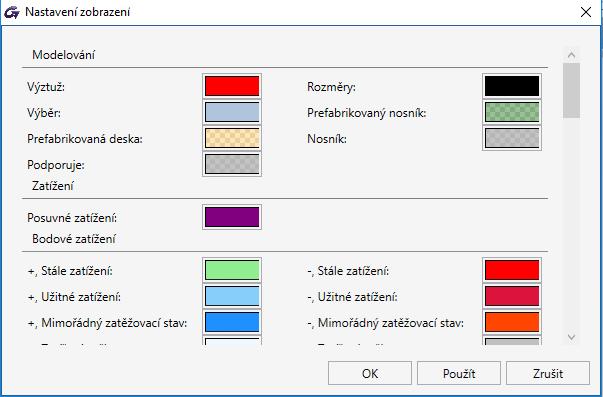The image size is (603, 397).
Task: Click the '+, Mimořádný zatěžovací stav' blue swatch
Action: [232, 322]
